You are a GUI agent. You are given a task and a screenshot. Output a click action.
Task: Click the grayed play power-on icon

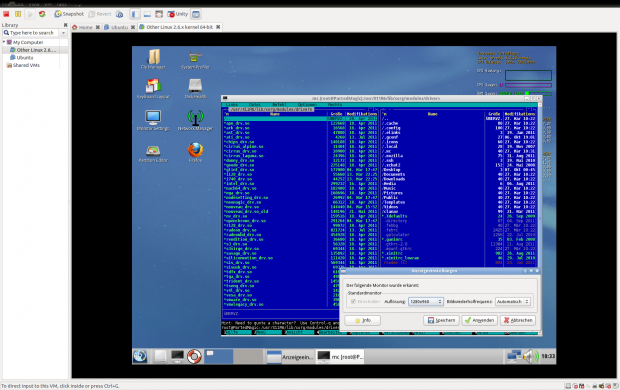click(x=30, y=14)
